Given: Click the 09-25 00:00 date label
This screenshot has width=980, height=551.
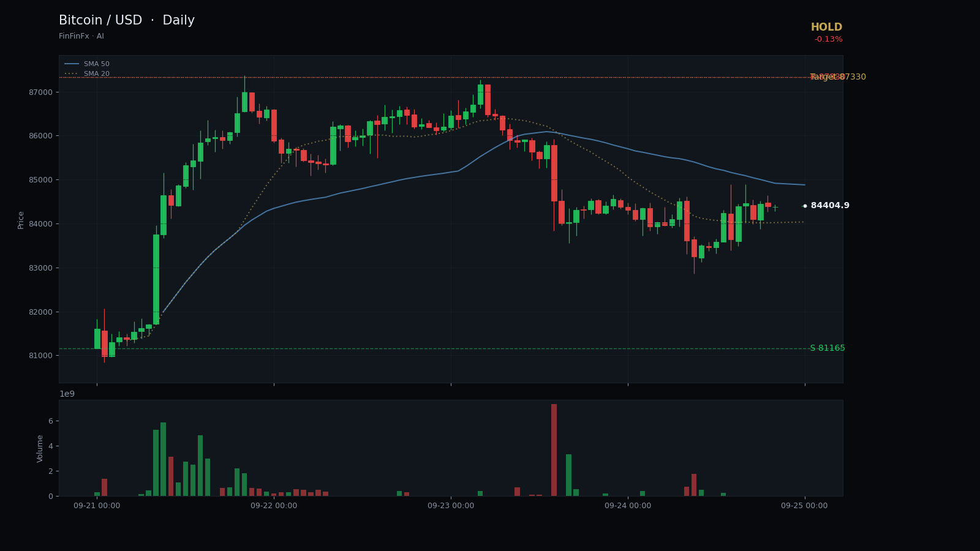Looking at the screenshot, I should pyautogui.click(x=804, y=506).
